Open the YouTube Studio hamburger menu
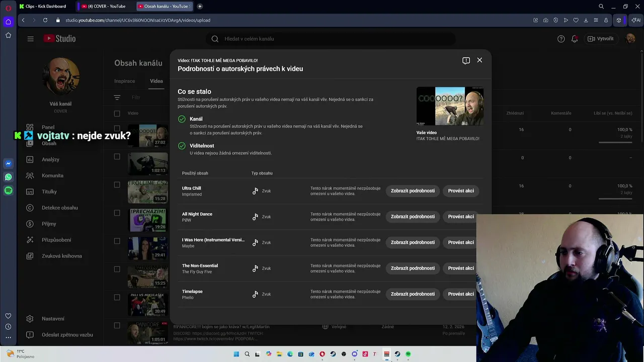Screen dimensions: 644x362 (30, 39)
